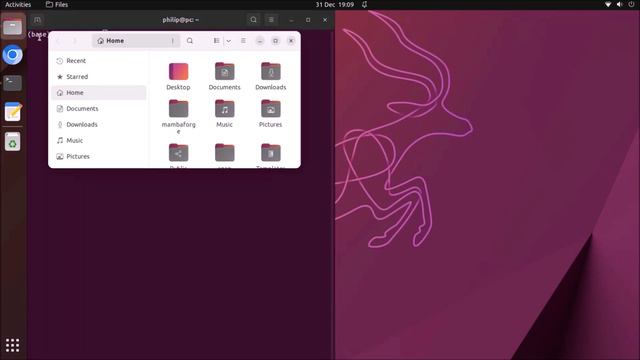Image resolution: width=640 pixels, height=360 pixels.
Task: Click the Home path bar button
Action: 111,41
